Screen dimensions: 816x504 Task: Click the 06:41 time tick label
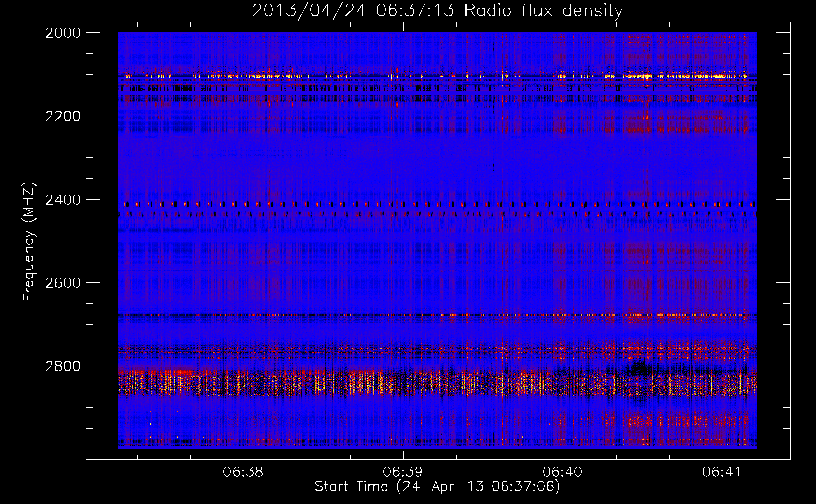click(722, 472)
